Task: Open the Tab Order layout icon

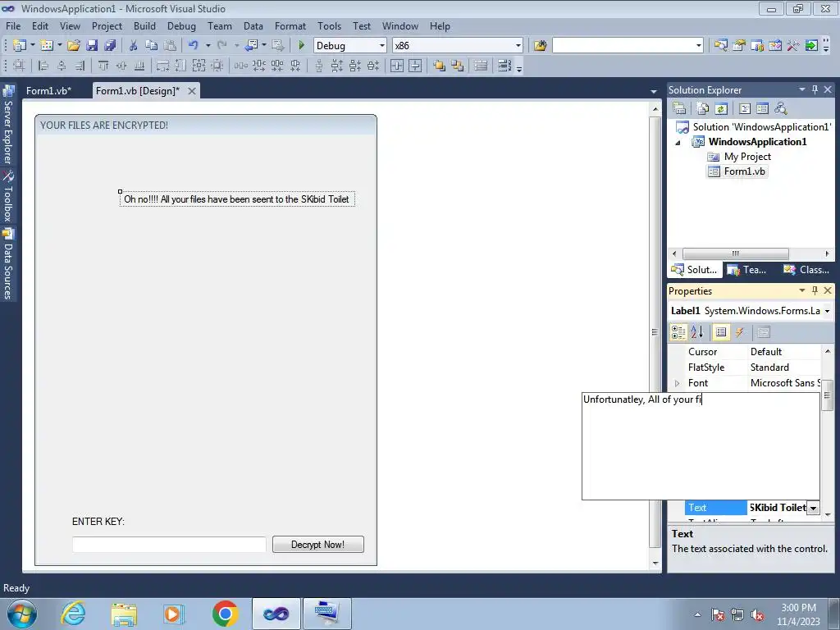Action: click(x=504, y=66)
